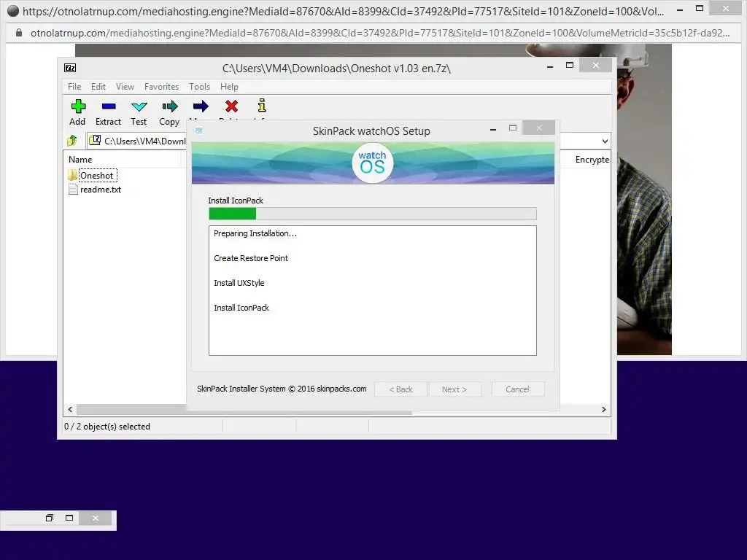
Task: Click the Next button in SkinPack setup
Action: click(x=454, y=389)
